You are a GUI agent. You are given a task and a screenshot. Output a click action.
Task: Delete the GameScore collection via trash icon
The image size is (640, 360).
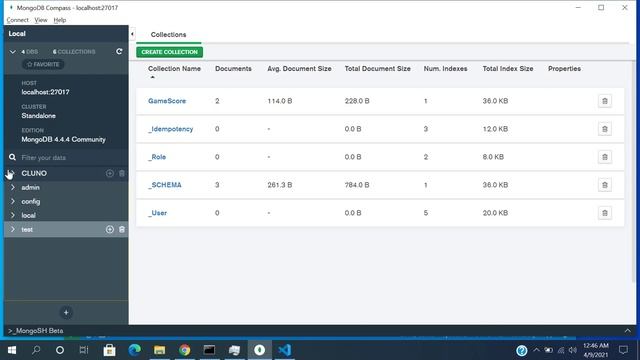point(604,101)
